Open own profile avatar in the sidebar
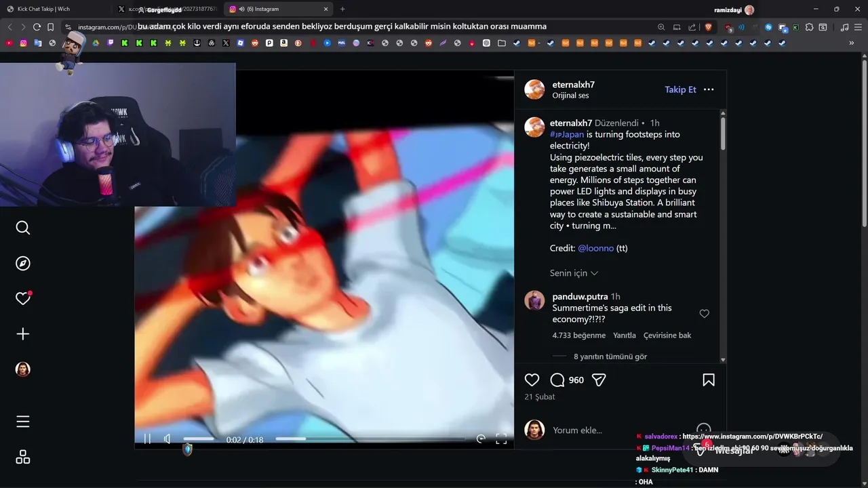The height and width of the screenshot is (488, 868). point(23,369)
